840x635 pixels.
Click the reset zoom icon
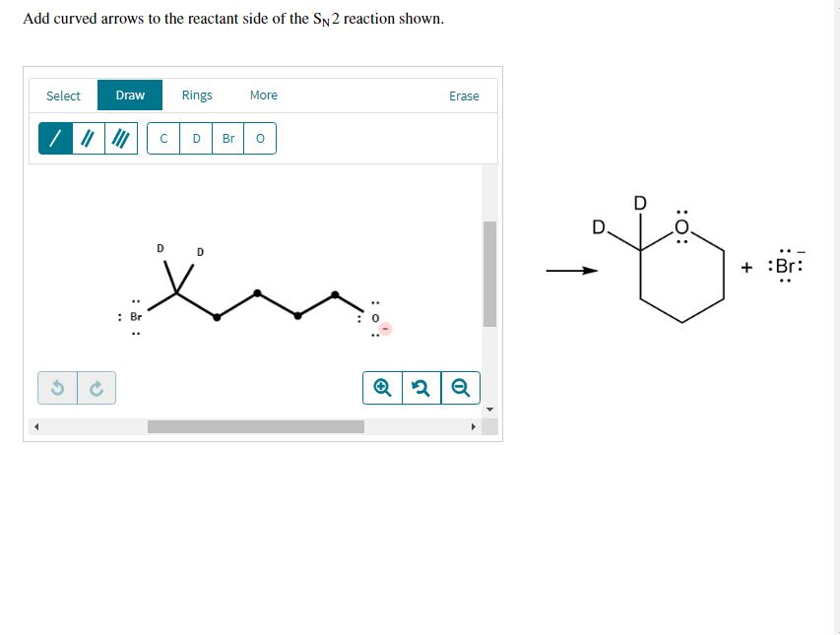click(x=421, y=387)
